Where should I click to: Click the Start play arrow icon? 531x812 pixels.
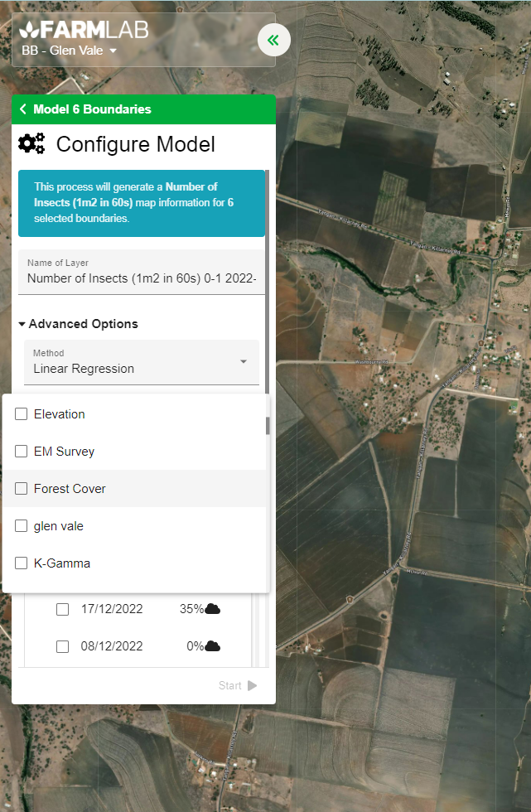[253, 685]
